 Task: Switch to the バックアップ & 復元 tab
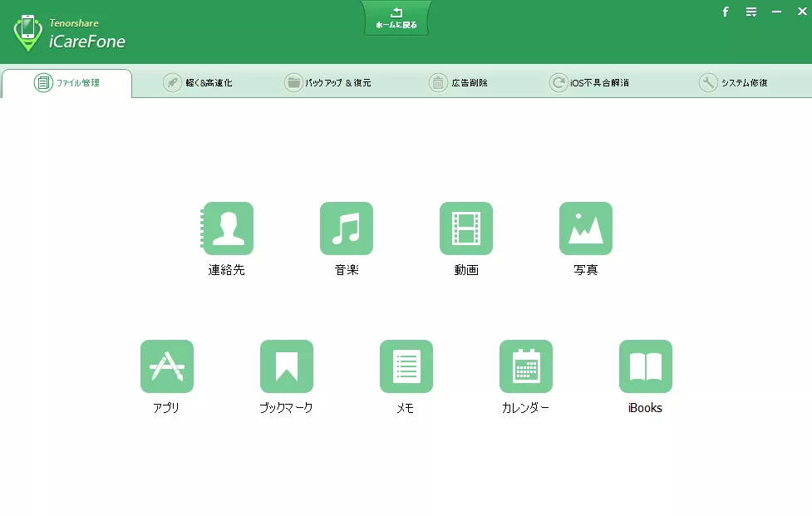(x=327, y=83)
